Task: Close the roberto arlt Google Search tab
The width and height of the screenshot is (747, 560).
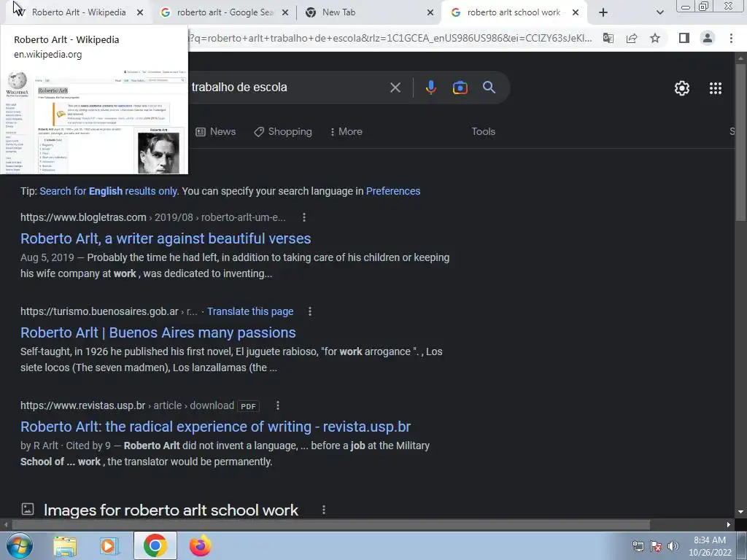Action: 285,12
